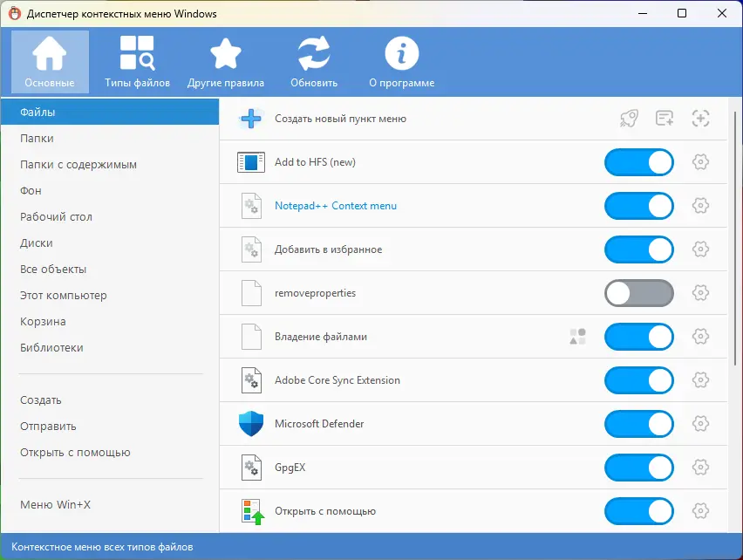Disable the Add to HFS (new) toggle
Screen dimensions: 743x560
[638, 162]
